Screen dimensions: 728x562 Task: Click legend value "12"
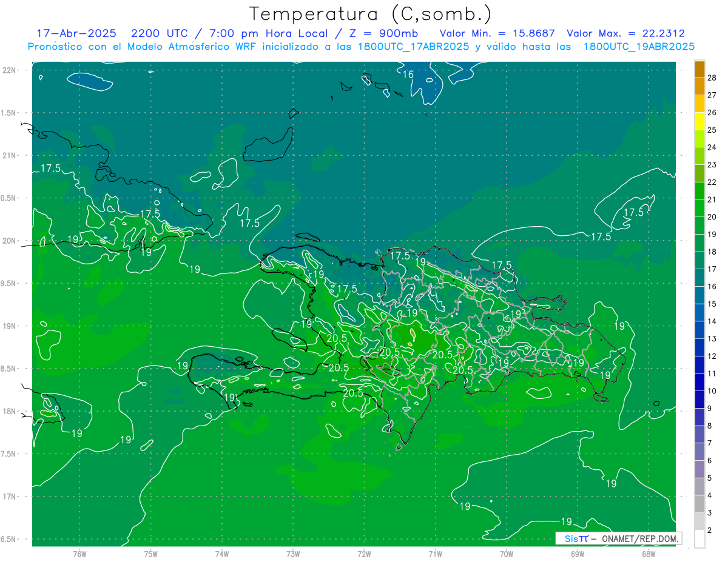click(x=712, y=356)
